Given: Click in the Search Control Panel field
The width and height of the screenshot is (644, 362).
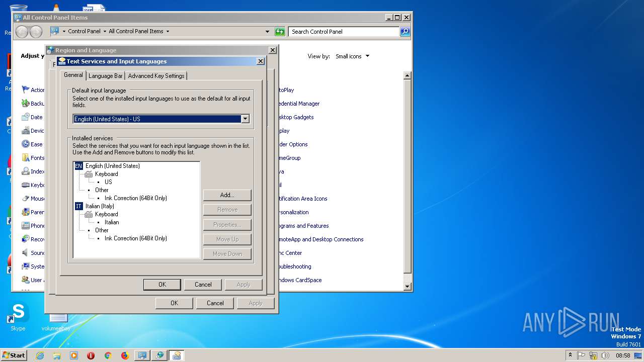Looking at the screenshot, I should pyautogui.click(x=345, y=32).
